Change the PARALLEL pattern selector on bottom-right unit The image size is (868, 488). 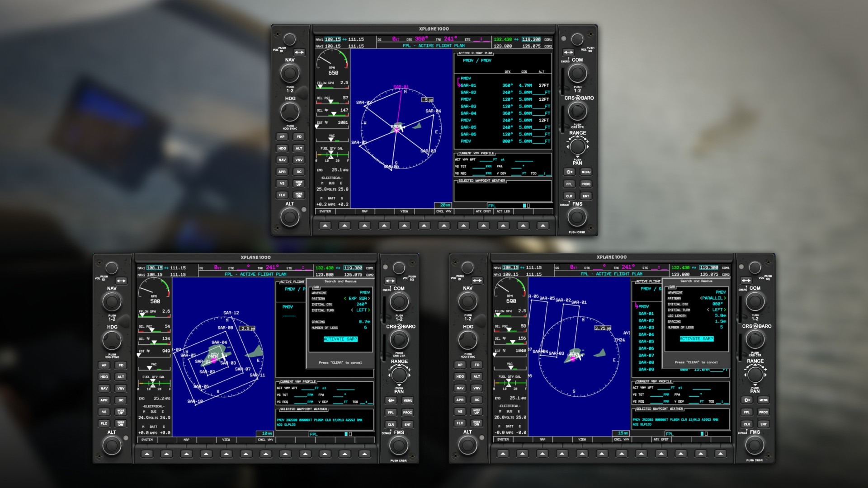713,298
